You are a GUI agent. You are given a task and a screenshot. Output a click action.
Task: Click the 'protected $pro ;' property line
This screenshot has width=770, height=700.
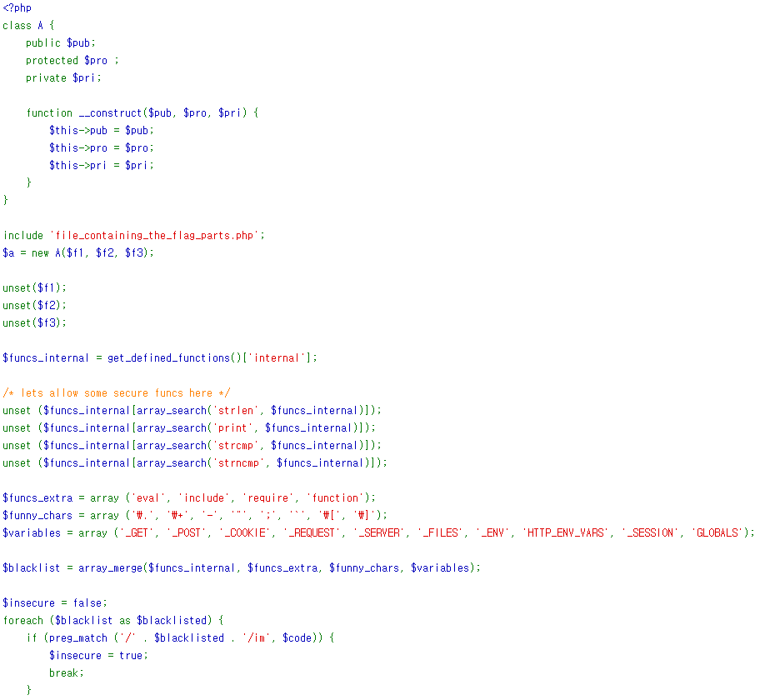[x=72, y=61]
